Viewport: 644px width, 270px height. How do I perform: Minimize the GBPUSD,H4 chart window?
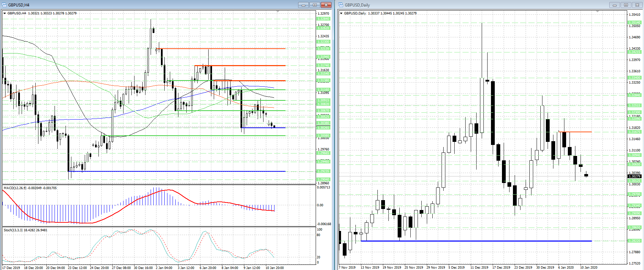pos(303,5)
